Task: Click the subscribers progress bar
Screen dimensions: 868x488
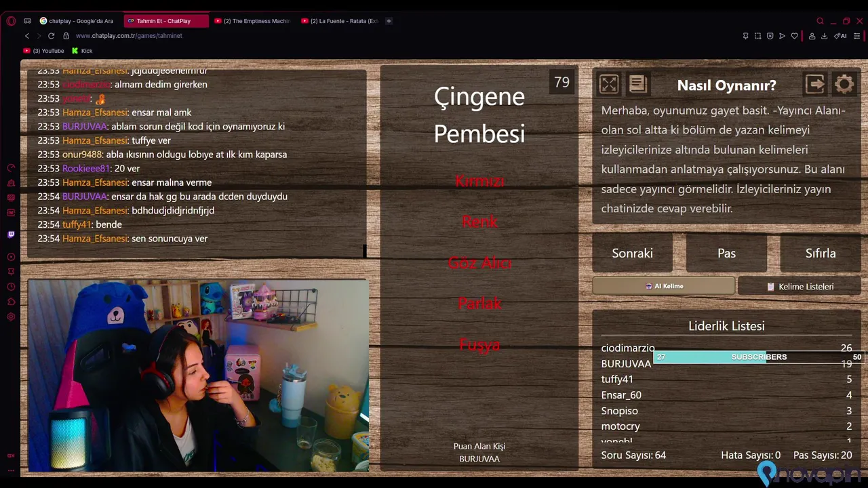Action: click(759, 357)
